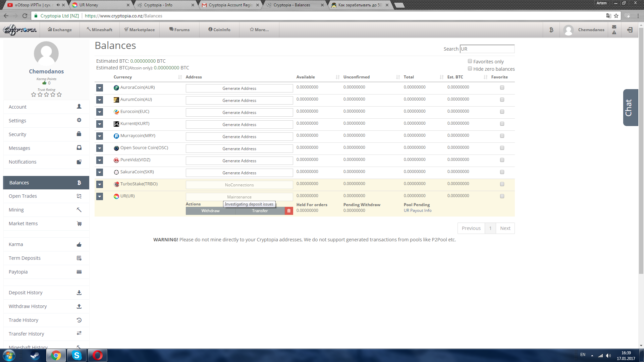
Task: Mark Kurrent as favorite
Action: coord(502,124)
